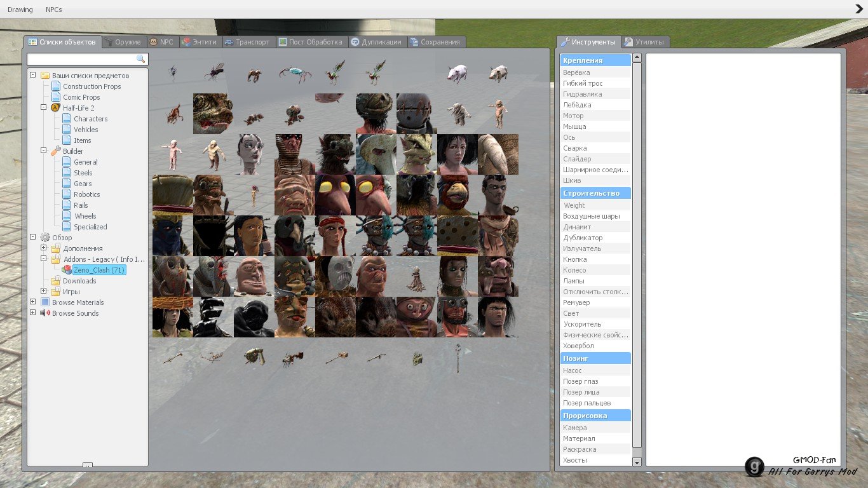868x488 pixels.
Task: Open the Drawing menu
Action: click(20, 10)
